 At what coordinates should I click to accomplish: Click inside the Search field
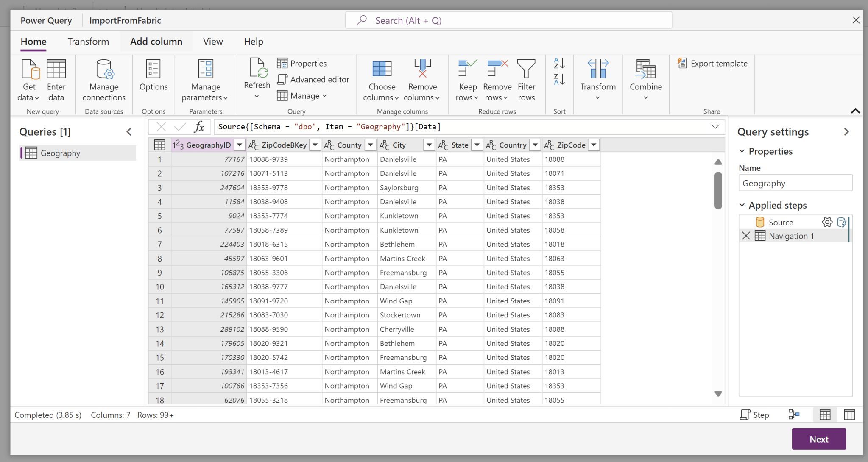point(507,20)
